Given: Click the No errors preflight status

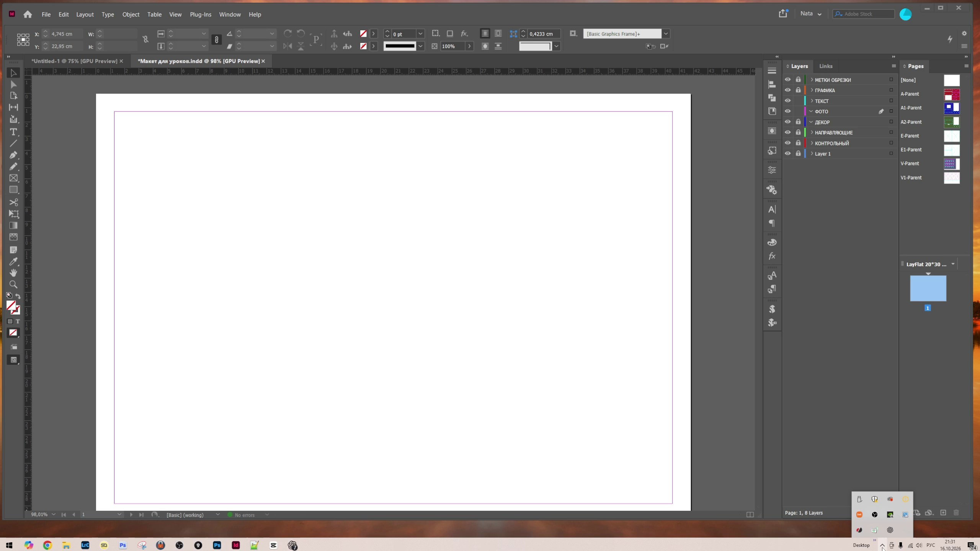Looking at the screenshot, I should tap(244, 515).
